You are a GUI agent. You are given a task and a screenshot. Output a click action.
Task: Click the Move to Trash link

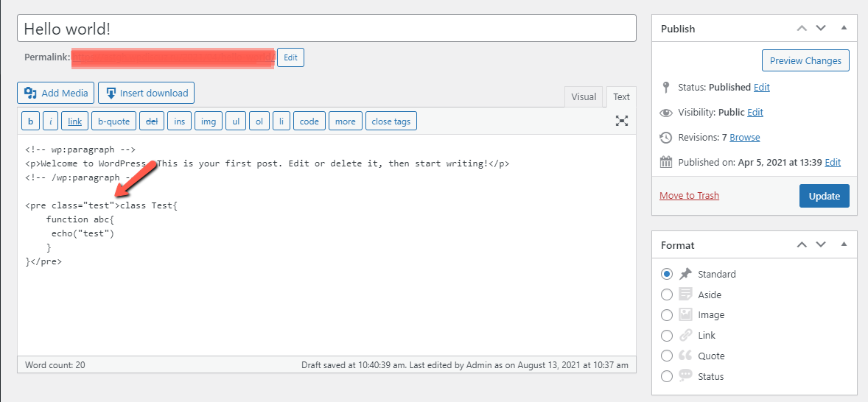click(689, 195)
